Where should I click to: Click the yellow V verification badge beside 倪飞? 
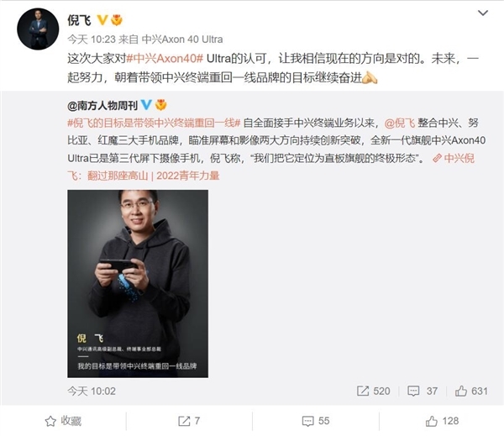tap(102, 20)
